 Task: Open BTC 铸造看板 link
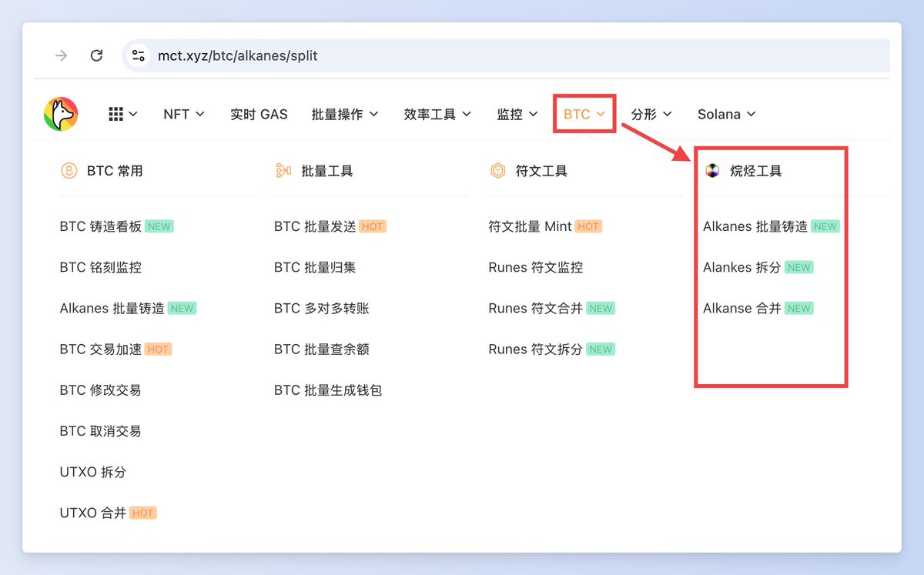pyautogui.click(x=101, y=226)
